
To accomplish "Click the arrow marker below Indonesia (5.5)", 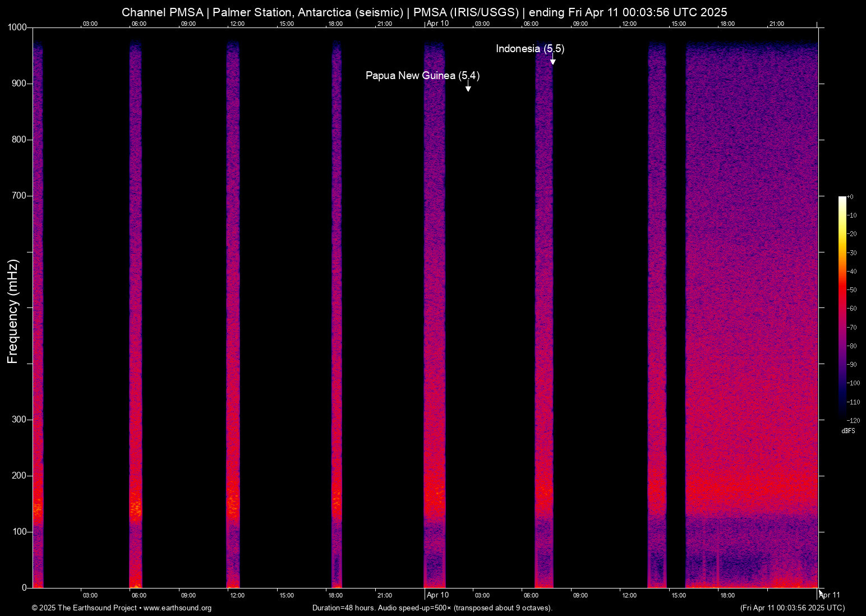I will pyautogui.click(x=552, y=62).
